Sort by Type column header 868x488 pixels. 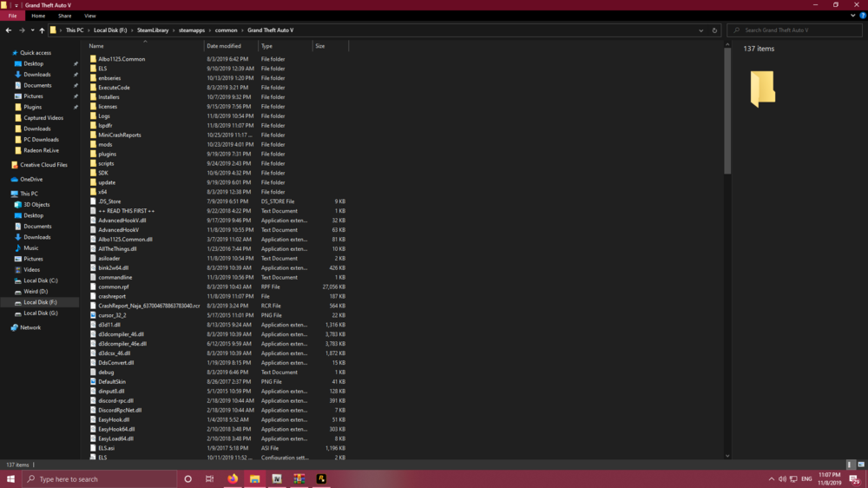266,46
